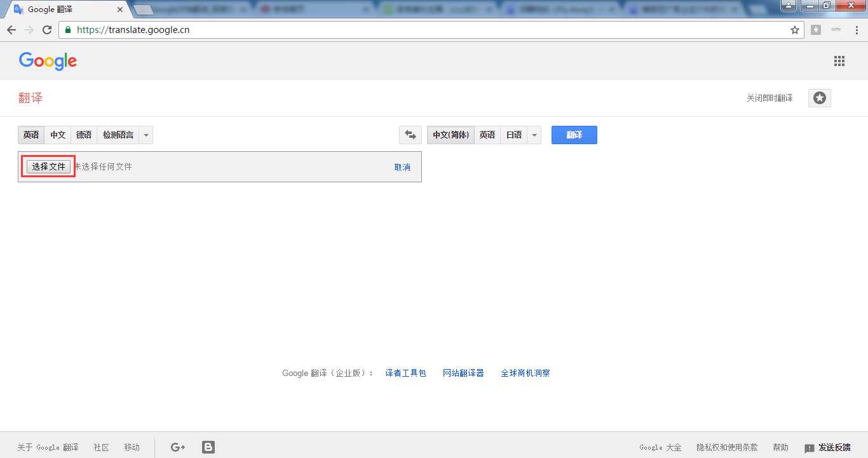Select 检测语言 source option
This screenshot has width=868, height=458.
[x=118, y=135]
